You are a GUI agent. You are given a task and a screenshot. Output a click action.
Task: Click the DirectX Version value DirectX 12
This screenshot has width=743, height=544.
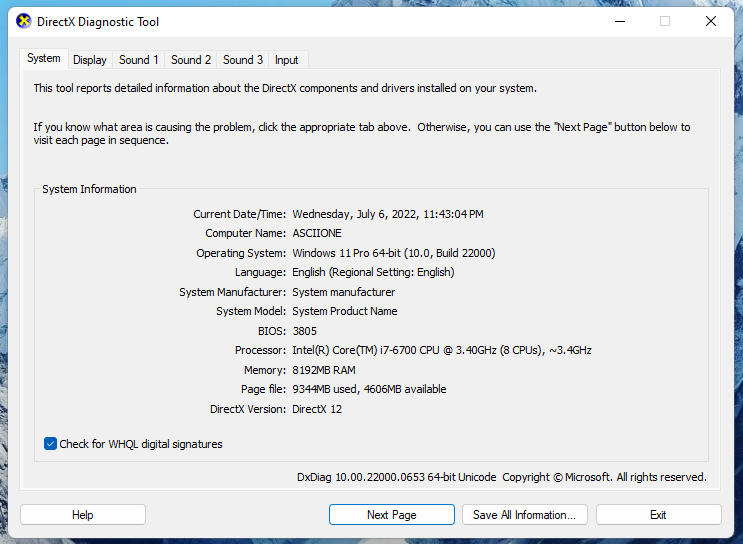click(x=317, y=409)
